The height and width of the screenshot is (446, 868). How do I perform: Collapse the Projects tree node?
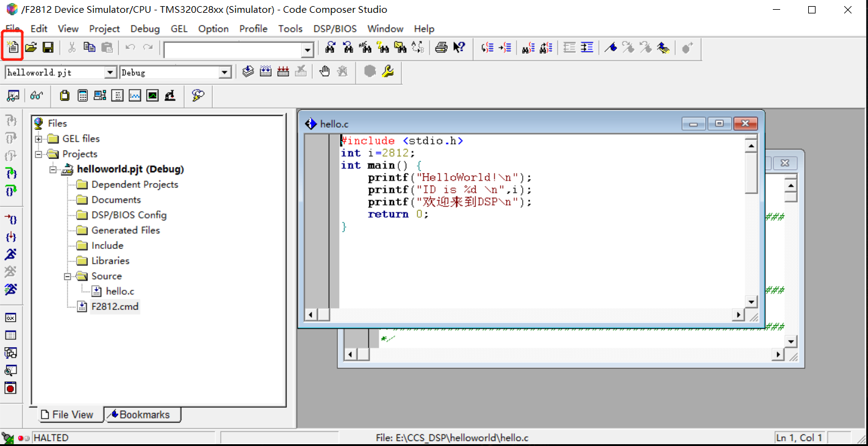click(x=38, y=154)
